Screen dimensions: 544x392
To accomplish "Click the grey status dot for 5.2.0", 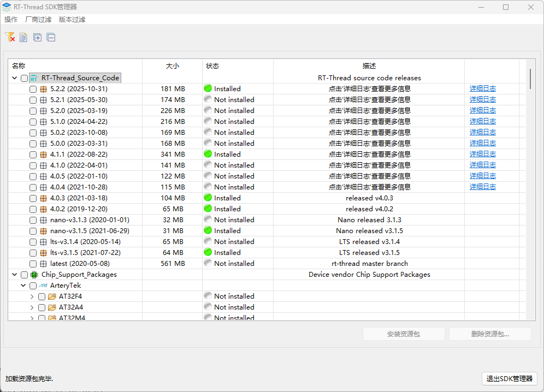I will [208, 110].
